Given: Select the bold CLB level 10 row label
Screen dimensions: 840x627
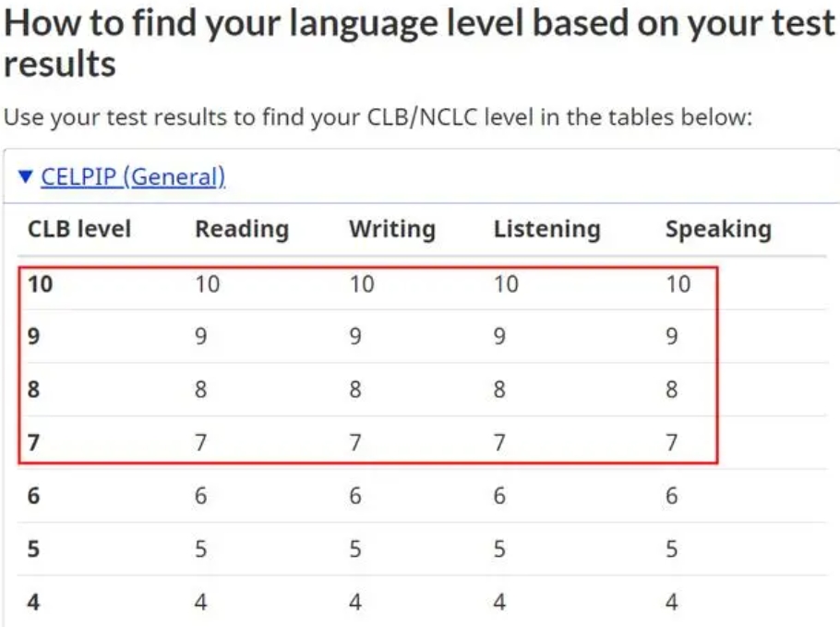Looking at the screenshot, I should tap(40, 284).
